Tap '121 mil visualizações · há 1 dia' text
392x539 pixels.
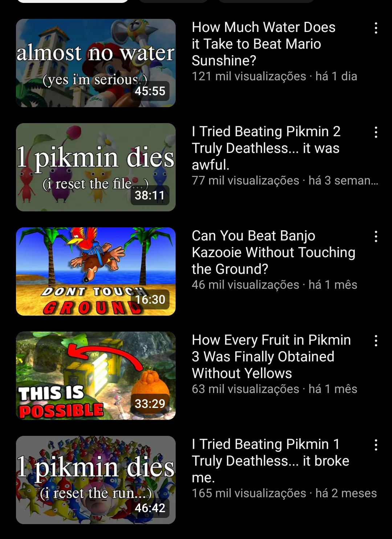pyautogui.click(x=274, y=76)
